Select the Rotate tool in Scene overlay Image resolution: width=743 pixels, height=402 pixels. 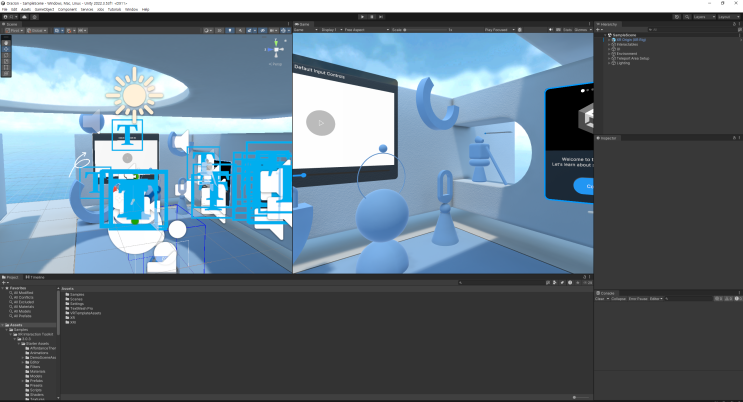coord(6,55)
